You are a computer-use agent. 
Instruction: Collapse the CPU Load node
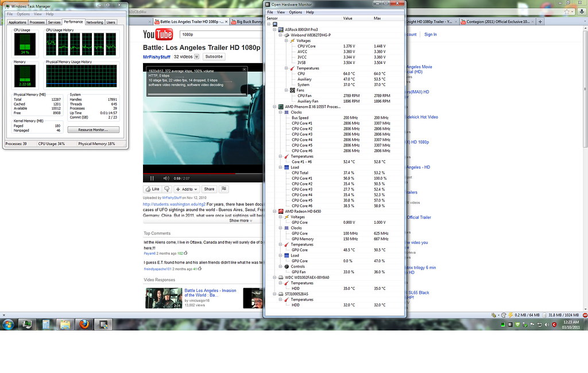point(280,167)
